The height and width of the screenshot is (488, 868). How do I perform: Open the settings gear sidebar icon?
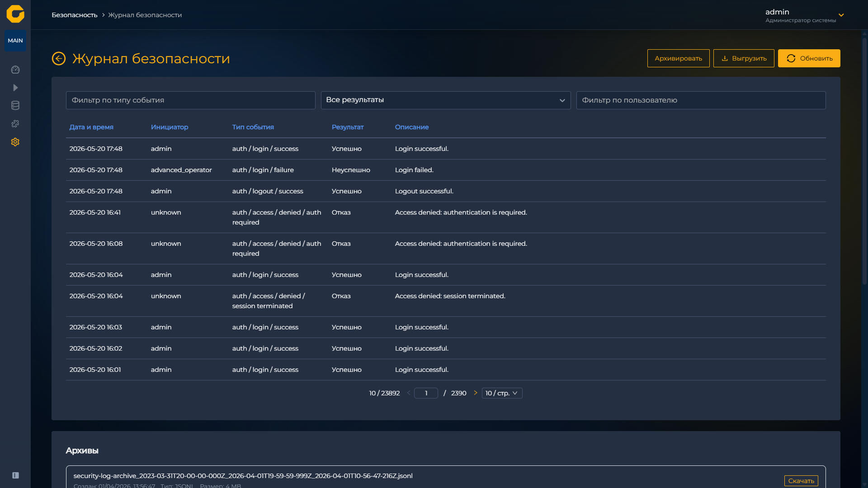click(x=15, y=142)
